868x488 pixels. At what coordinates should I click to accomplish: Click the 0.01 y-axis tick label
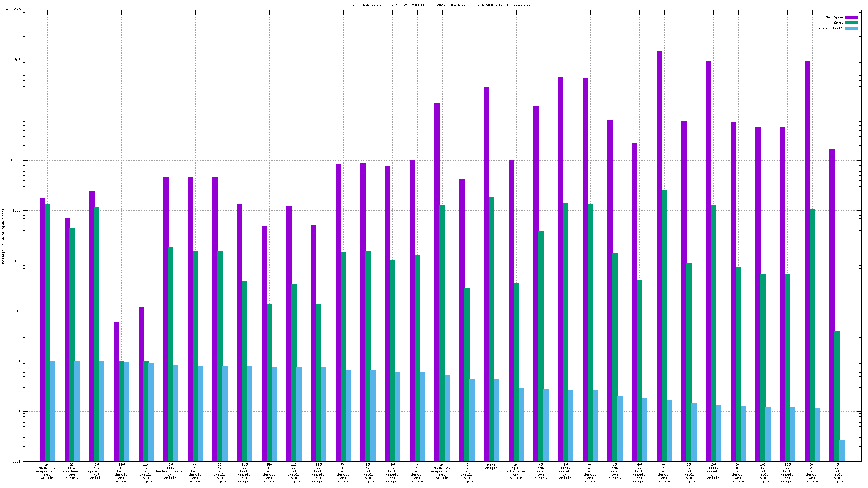click(16, 461)
